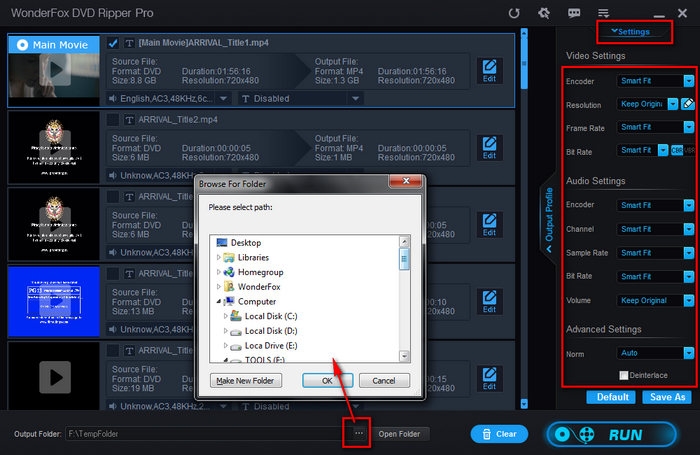700x455 pixels.
Task: Click the title list vertical scrollbar thumb
Action: coord(524,63)
